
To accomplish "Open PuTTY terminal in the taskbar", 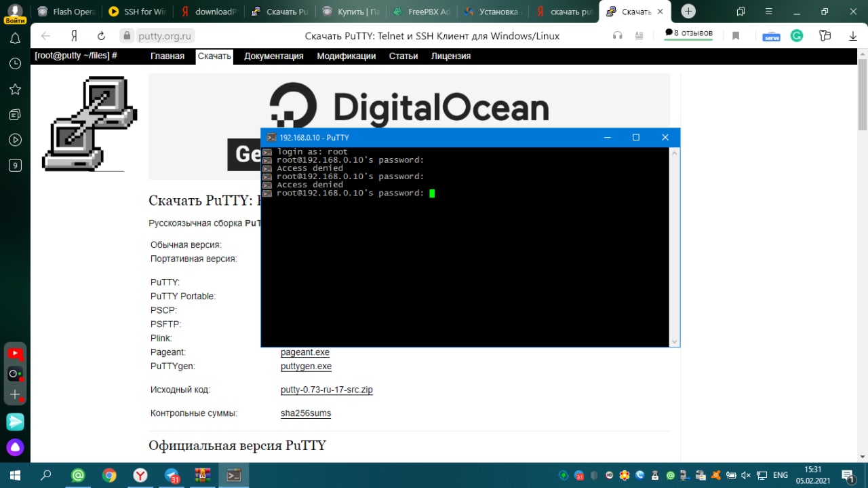I will pos(234,475).
